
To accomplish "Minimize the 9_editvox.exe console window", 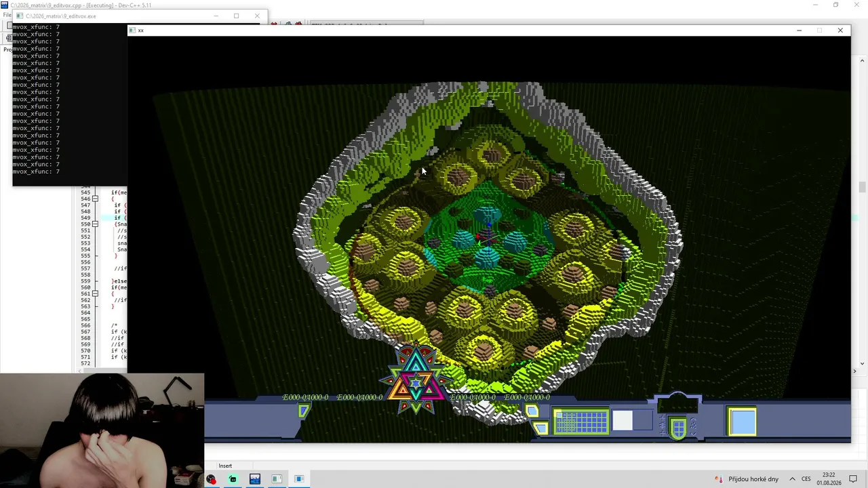I will pos(216,16).
